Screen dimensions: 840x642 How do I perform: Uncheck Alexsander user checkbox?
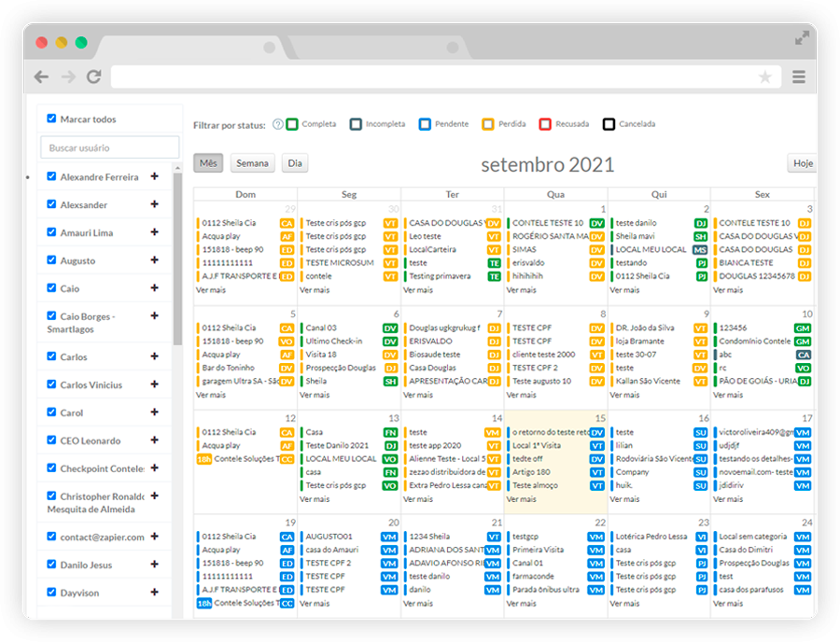(x=51, y=204)
